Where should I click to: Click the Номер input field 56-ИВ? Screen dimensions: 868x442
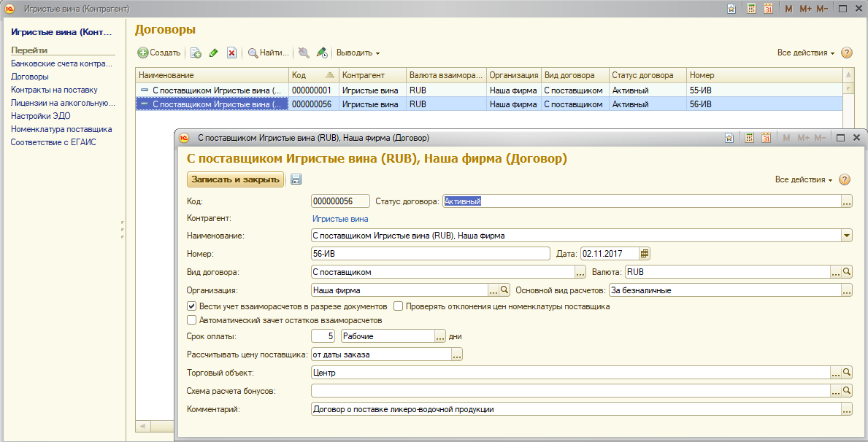(431, 254)
